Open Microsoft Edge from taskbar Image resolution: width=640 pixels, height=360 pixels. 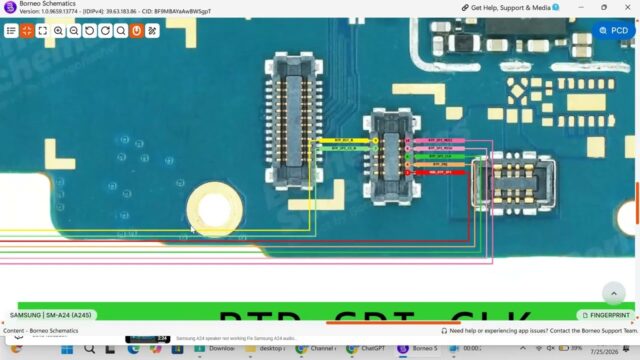point(133,349)
